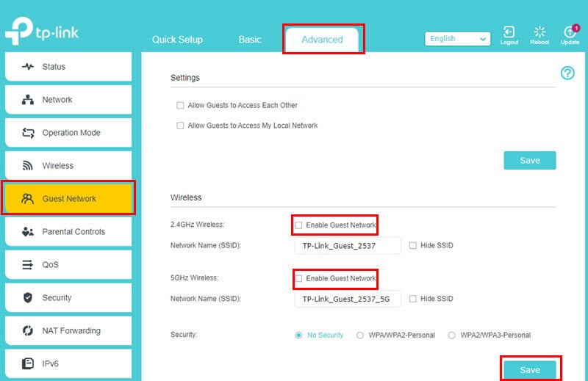588x381 pixels.
Task: Click the Wireless signal icon
Action: pyautogui.click(x=28, y=166)
